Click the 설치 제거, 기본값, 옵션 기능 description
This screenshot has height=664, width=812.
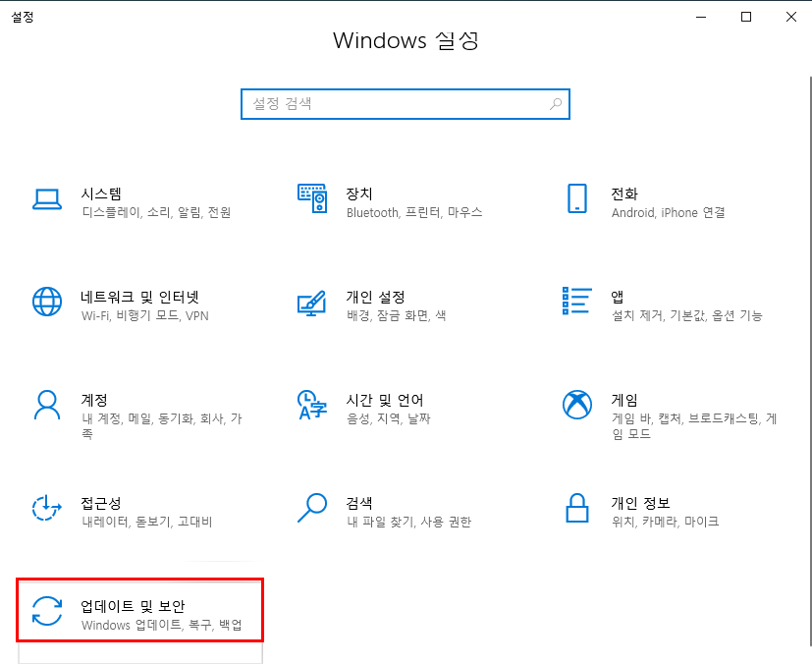[x=687, y=315]
